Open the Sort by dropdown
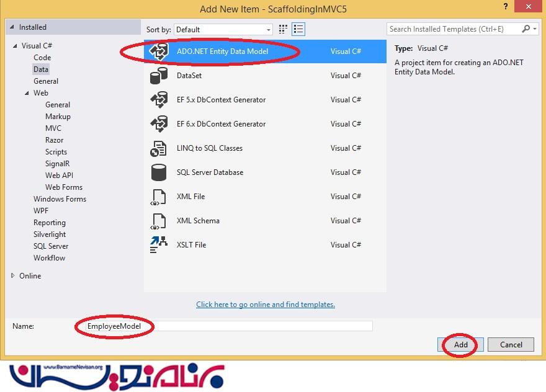This screenshot has height=392, width=546. pyautogui.click(x=223, y=29)
